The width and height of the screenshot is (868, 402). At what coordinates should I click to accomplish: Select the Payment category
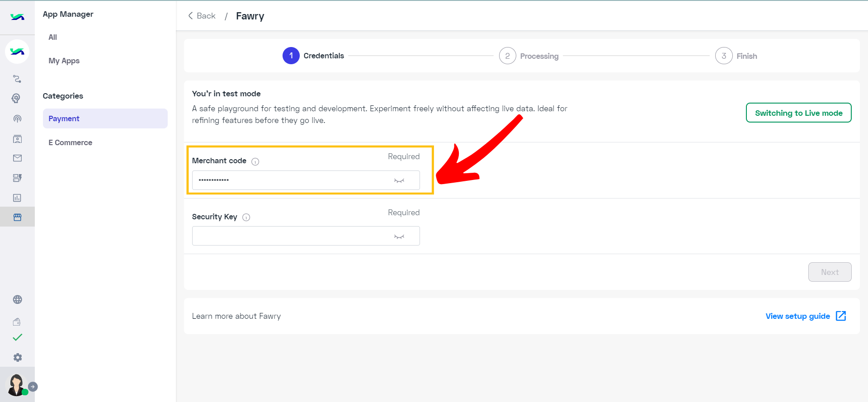point(105,118)
